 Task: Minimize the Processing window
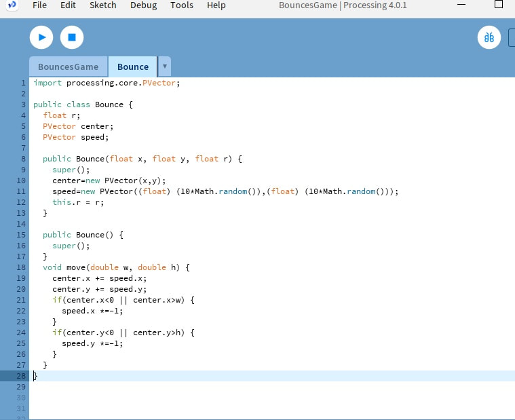(461, 5)
